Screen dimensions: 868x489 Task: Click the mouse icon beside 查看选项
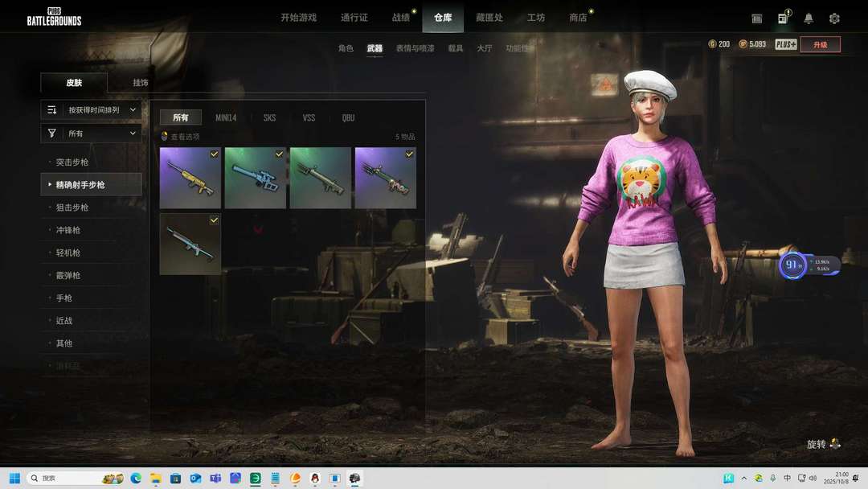tap(165, 136)
